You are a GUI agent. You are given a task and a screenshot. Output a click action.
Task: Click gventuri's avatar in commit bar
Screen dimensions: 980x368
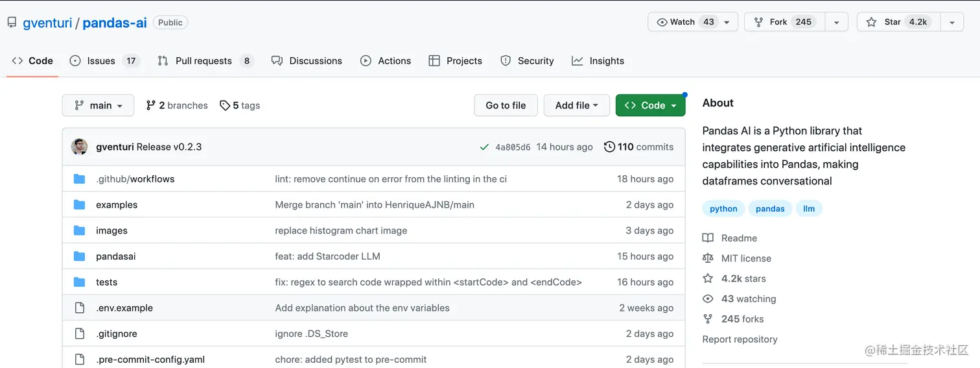[x=79, y=147]
